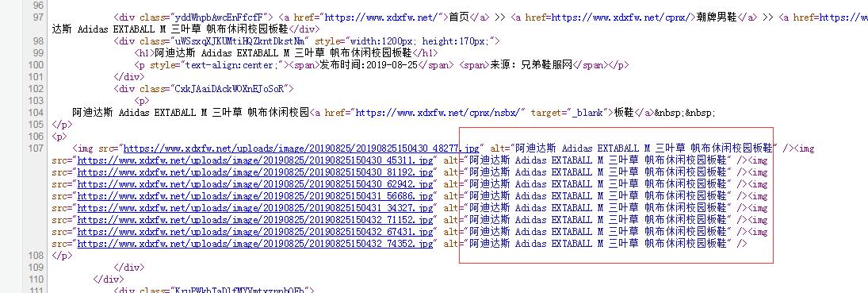Click the alt text beside the 48277.jpg link
This screenshot has height=293, width=868.
pos(644,148)
